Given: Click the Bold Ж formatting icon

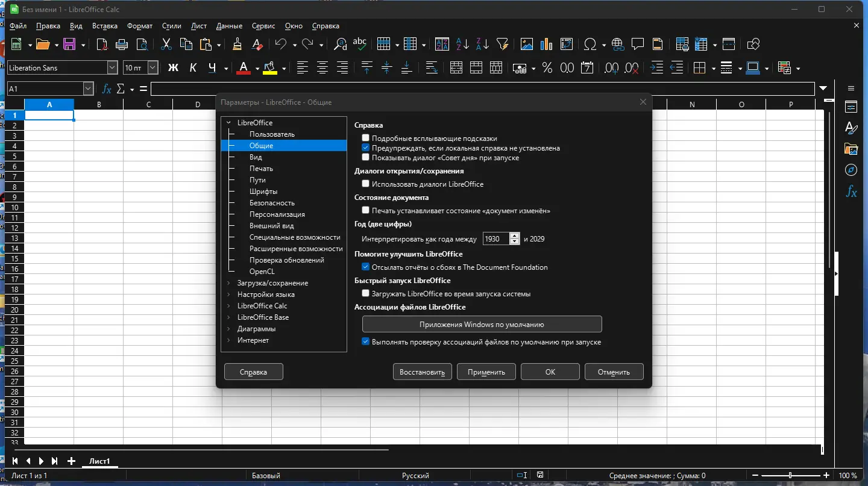Looking at the screenshot, I should 173,68.
